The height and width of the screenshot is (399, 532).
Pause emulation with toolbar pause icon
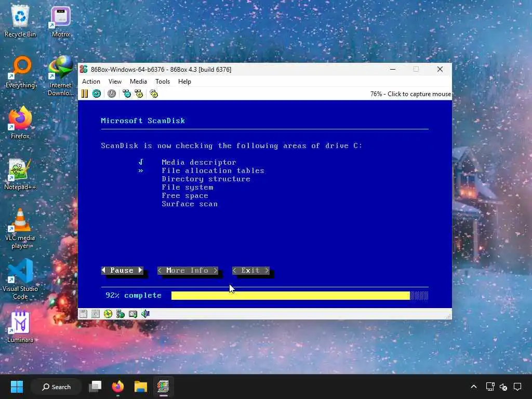(x=85, y=94)
